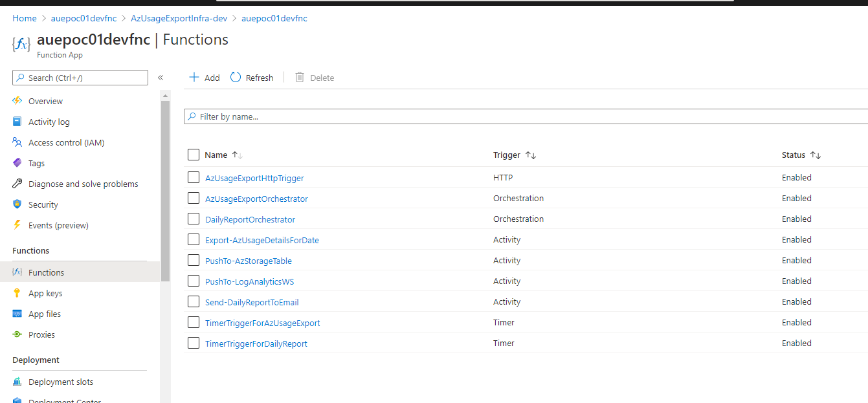Click the Deployment slots icon
Image resolution: width=868 pixels, height=403 pixels.
click(17, 382)
